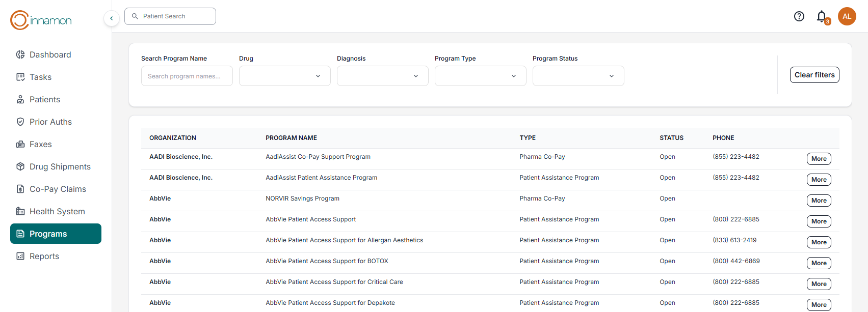Open the Diagnosis filter dropdown
868x312 pixels.
pyautogui.click(x=382, y=76)
